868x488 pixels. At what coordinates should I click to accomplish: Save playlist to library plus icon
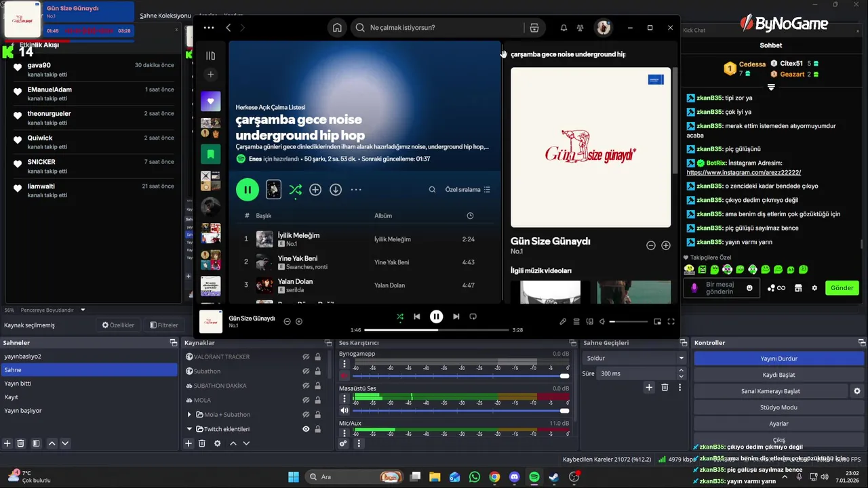(315, 190)
